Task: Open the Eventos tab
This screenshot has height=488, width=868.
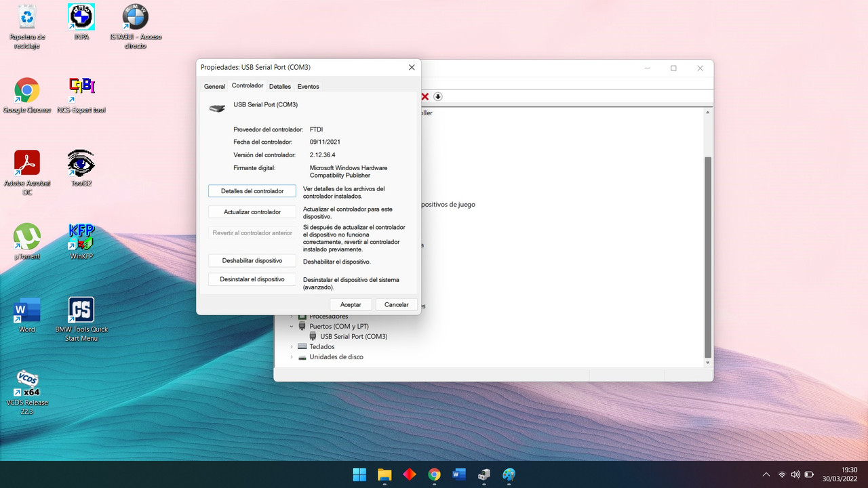Action: [308, 87]
